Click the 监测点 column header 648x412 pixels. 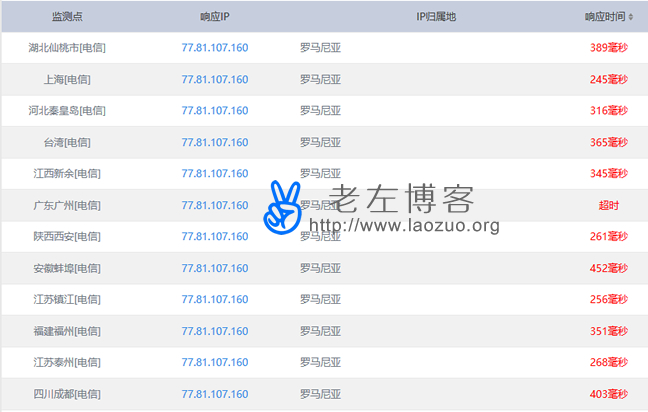pos(67,17)
